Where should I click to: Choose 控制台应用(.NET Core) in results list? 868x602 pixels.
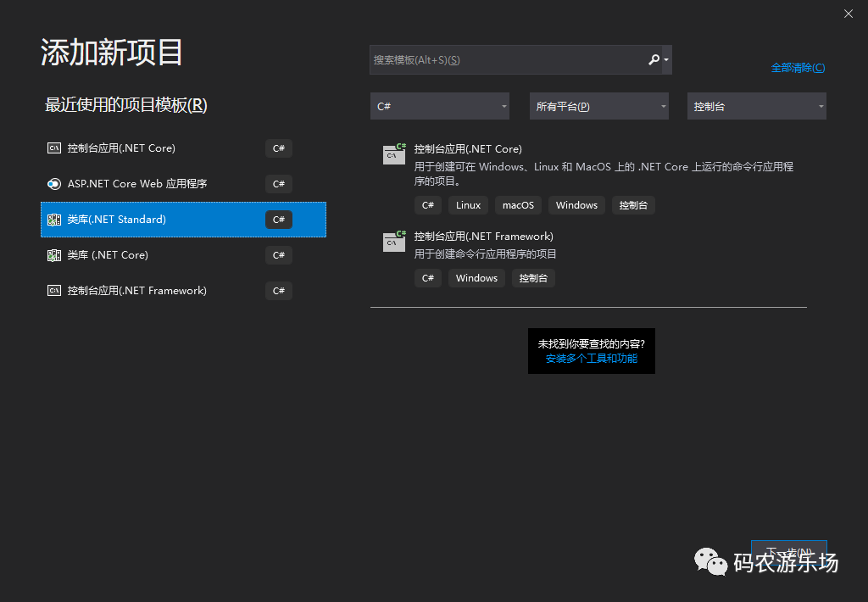pos(588,178)
